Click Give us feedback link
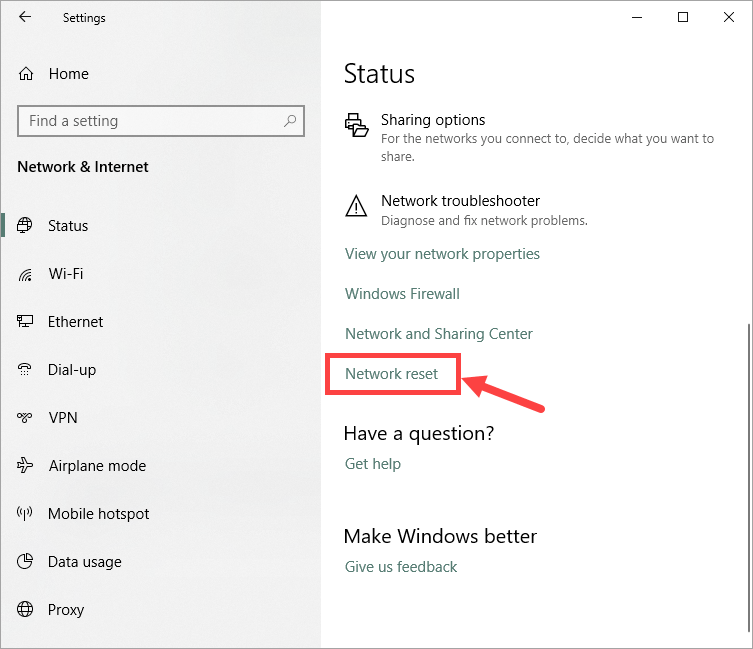Viewport: 753px width, 649px height. [401, 567]
